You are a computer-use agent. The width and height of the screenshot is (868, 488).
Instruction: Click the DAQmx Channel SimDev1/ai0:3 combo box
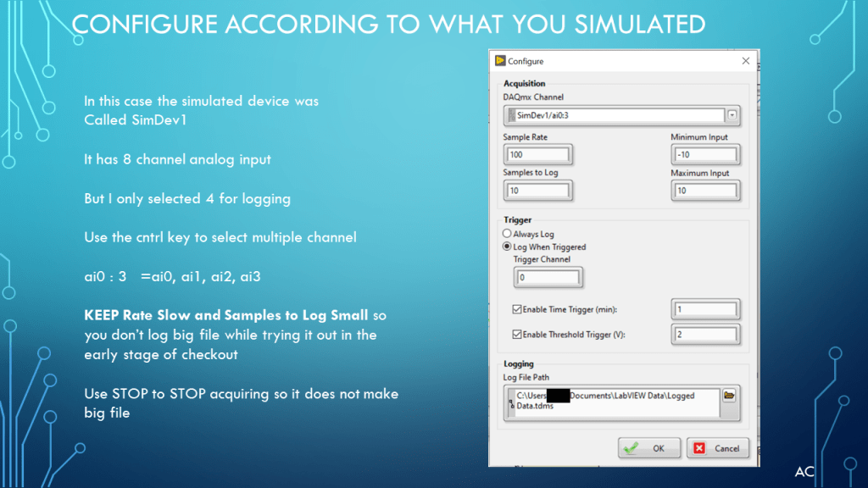(x=619, y=115)
